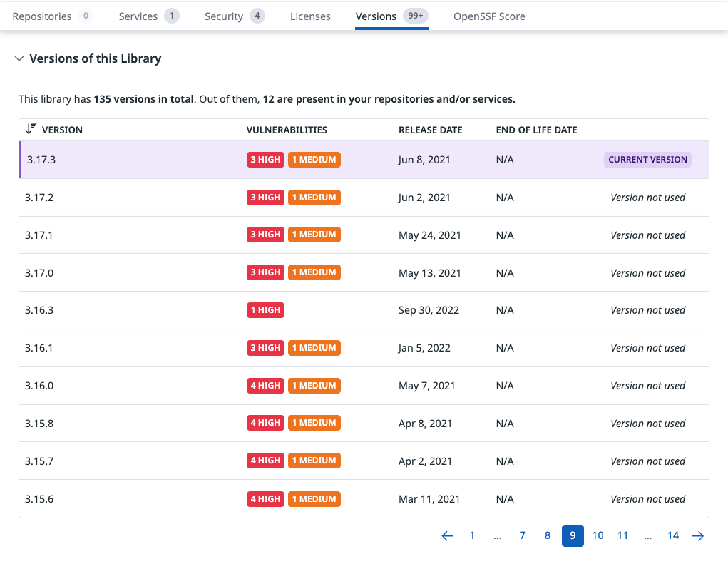Click the CURRENT VERSION label
Image resolution: width=728 pixels, height=569 pixels.
coord(647,160)
